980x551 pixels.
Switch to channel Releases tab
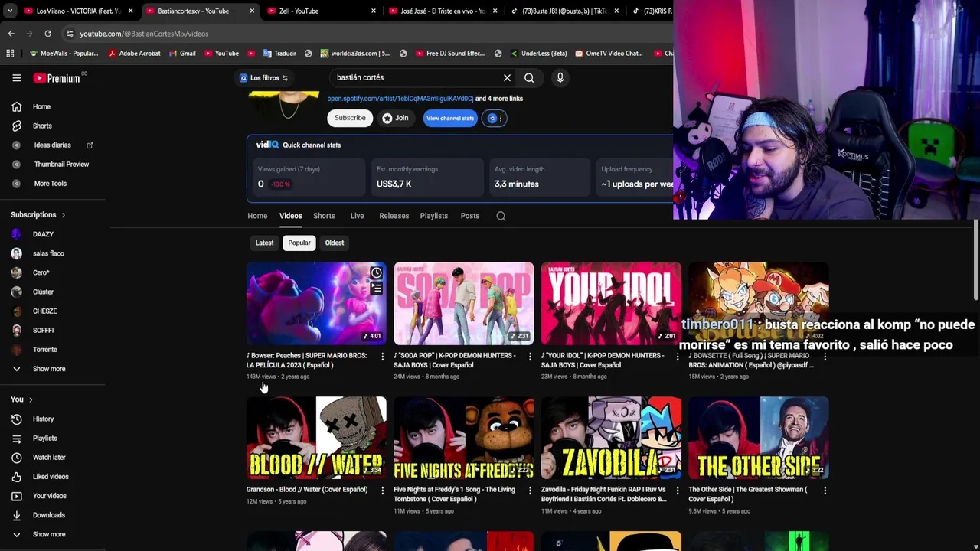click(394, 216)
